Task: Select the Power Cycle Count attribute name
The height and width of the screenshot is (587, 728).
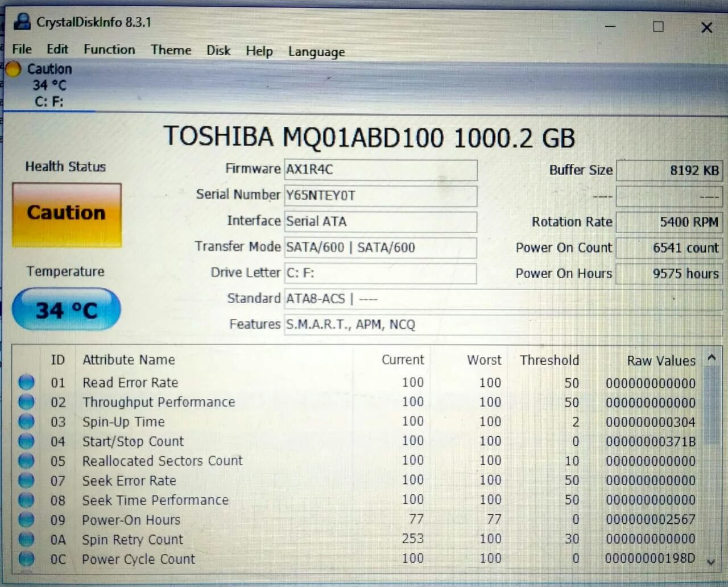Action: pos(138,559)
